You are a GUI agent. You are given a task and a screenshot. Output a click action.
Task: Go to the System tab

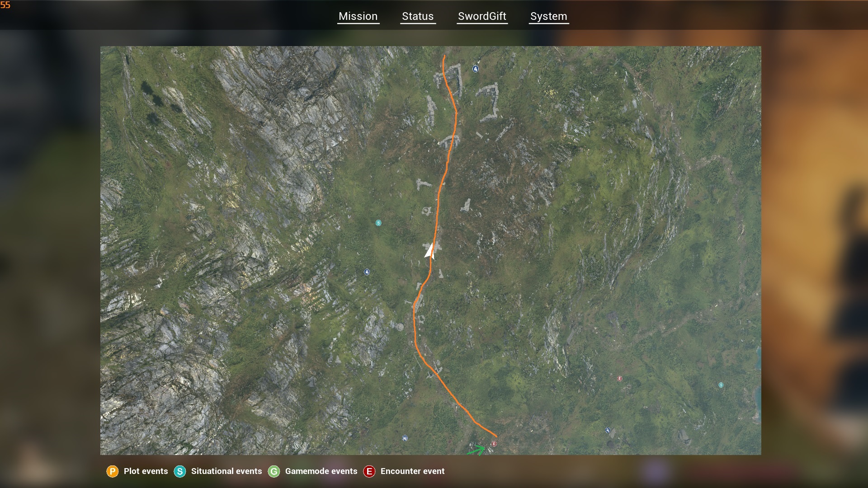coord(548,17)
